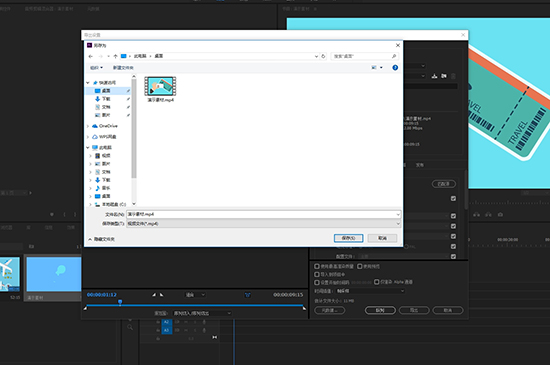550x365 pixels.
Task: Collapse the Quick Access tree node
Action: pos(88,83)
